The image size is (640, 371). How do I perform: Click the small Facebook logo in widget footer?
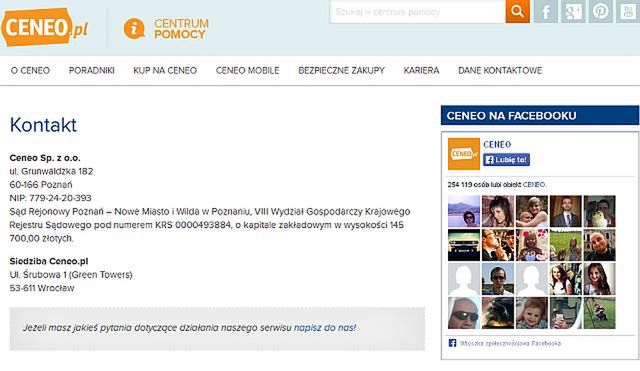pos(452,343)
